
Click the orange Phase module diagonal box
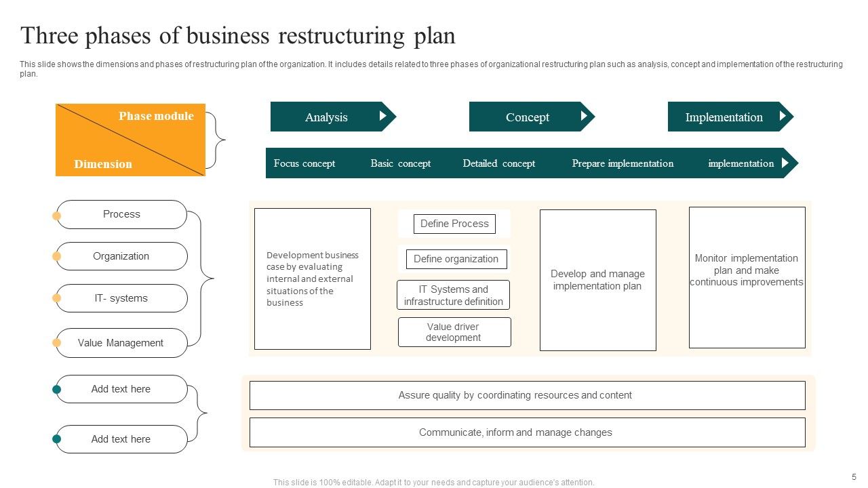pos(130,140)
